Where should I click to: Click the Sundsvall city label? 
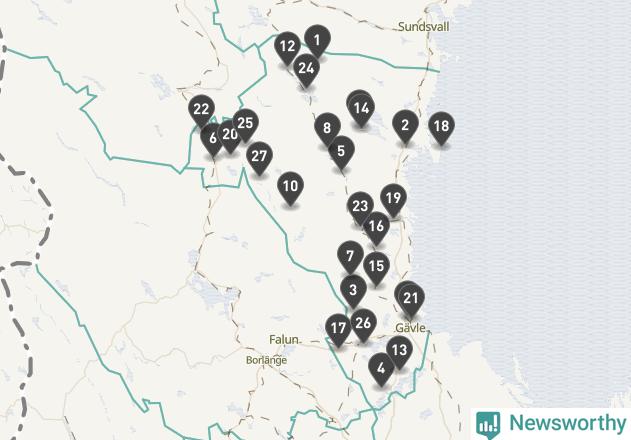tap(423, 27)
